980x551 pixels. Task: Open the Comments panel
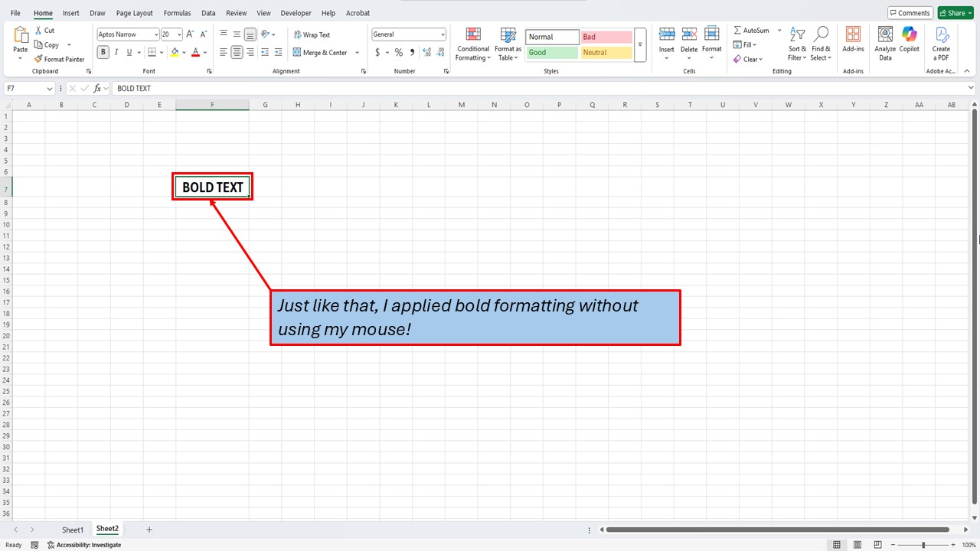tap(910, 12)
